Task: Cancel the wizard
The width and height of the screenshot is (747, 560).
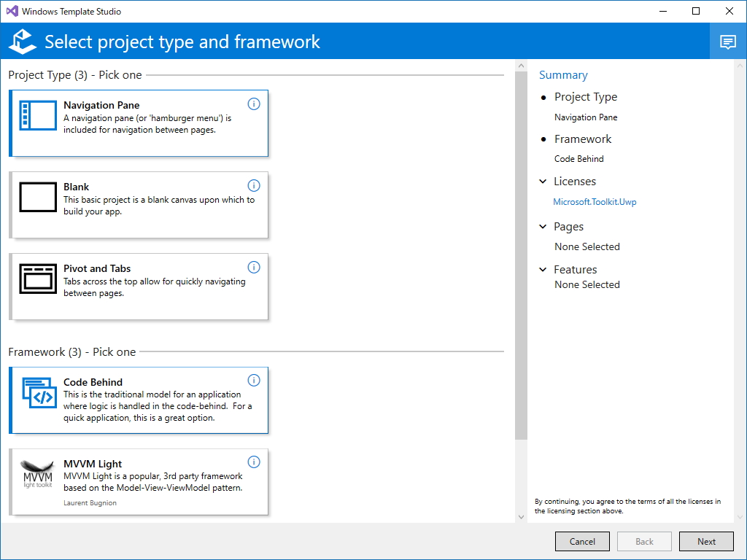Action: tap(582, 542)
